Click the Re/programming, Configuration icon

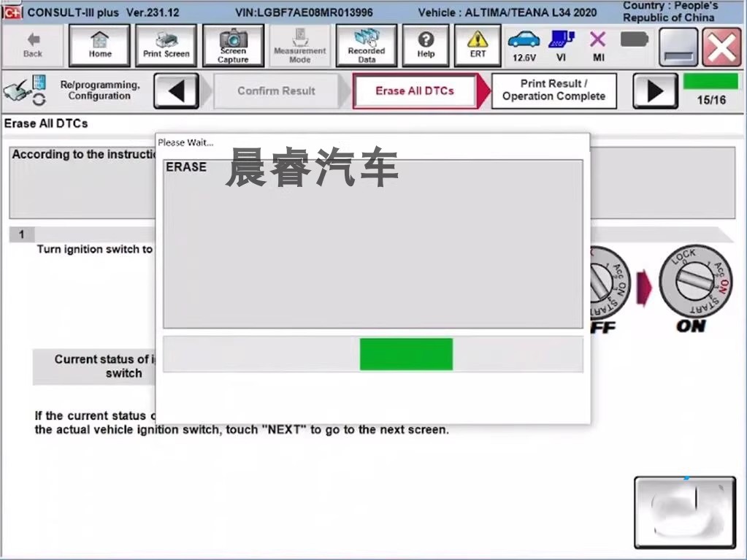point(26,91)
